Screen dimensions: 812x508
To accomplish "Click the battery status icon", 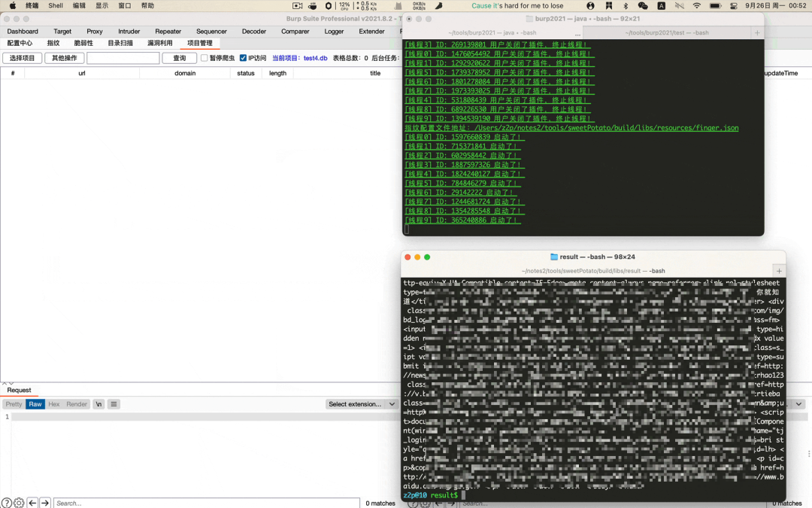I will pyautogui.click(x=715, y=6).
